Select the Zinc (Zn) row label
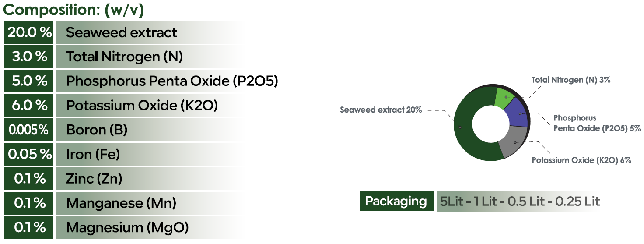The width and height of the screenshot is (644, 244). point(94,179)
